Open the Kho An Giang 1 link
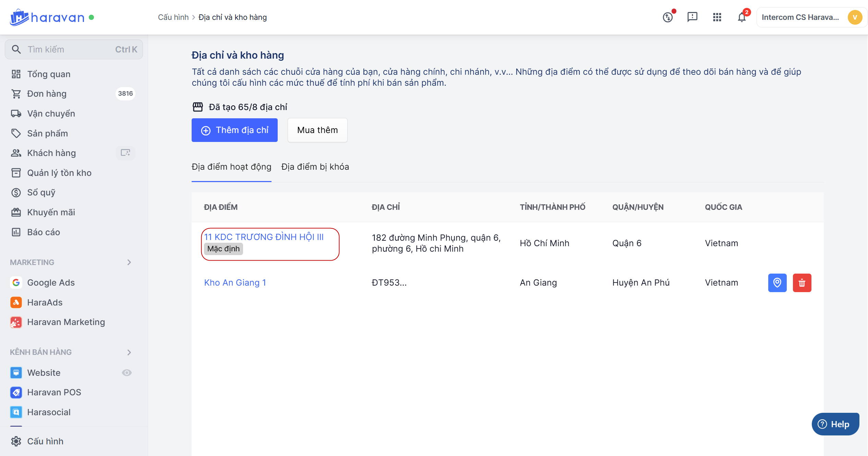Screen dimensions: 868x456 [235, 283]
